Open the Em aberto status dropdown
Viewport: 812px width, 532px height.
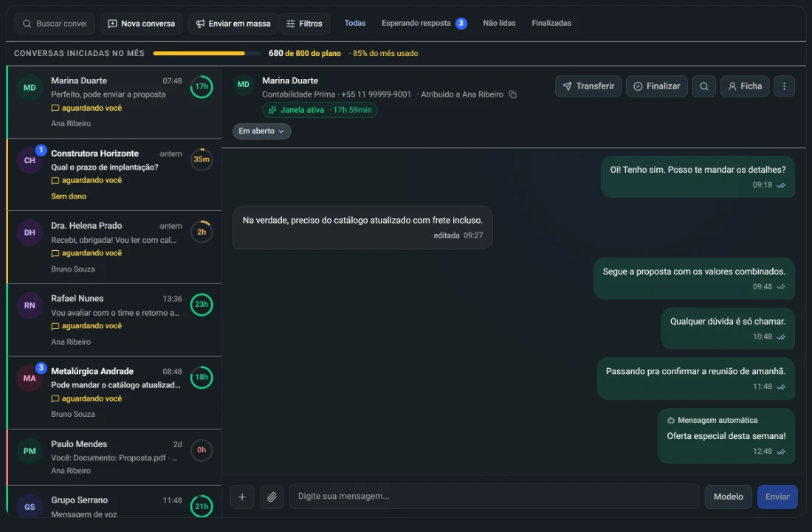point(261,131)
